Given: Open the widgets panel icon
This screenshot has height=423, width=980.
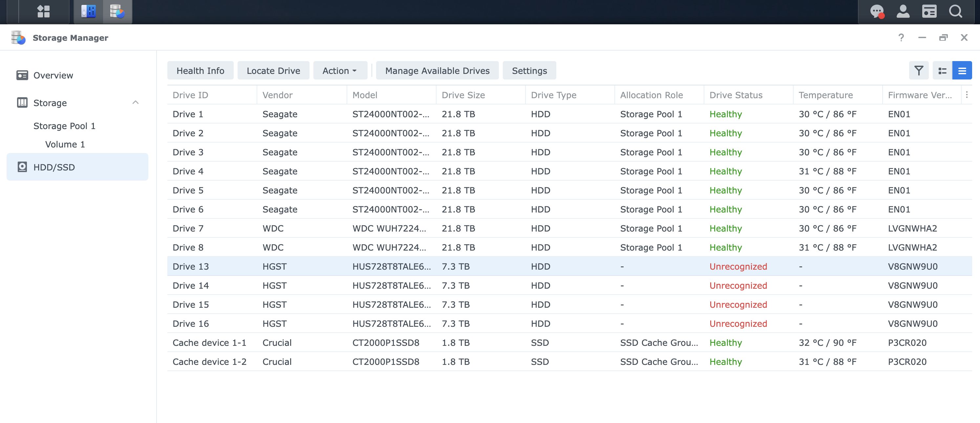Looking at the screenshot, I should pyautogui.click(x=929, y=11).
